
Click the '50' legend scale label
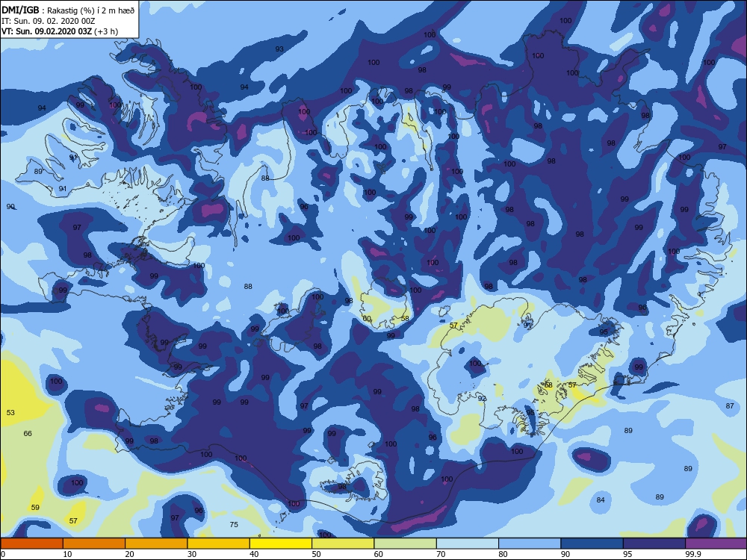[x=316, y=554]
